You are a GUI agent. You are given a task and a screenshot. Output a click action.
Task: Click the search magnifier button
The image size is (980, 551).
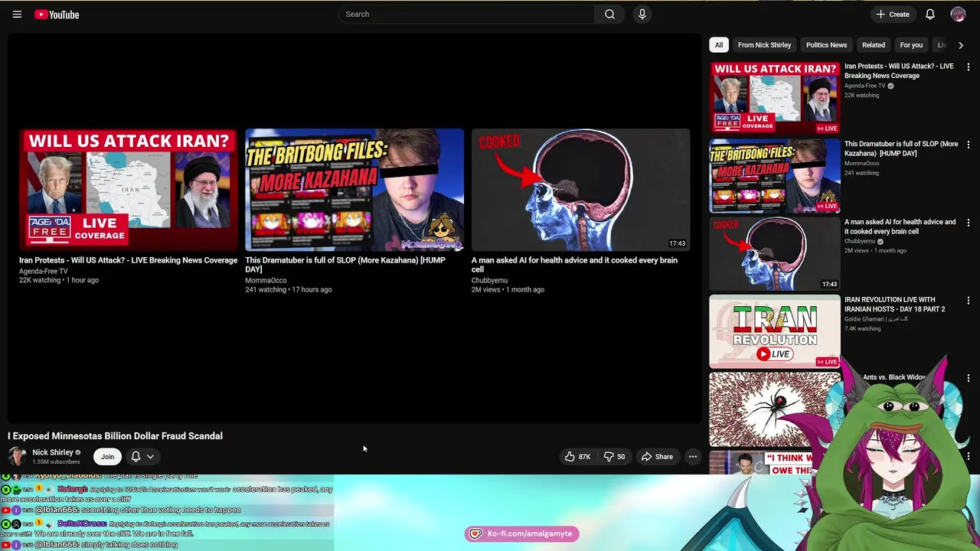point(609,14)
